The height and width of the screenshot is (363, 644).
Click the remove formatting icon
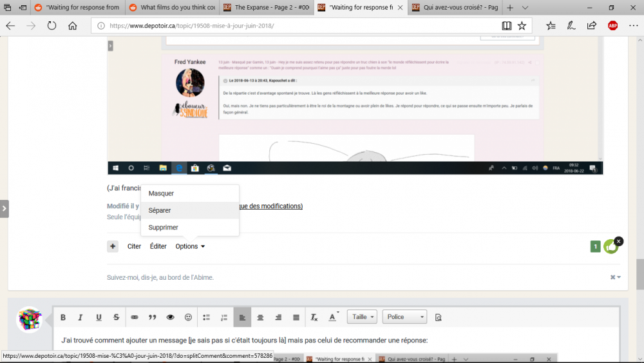[x=314, y=317]
